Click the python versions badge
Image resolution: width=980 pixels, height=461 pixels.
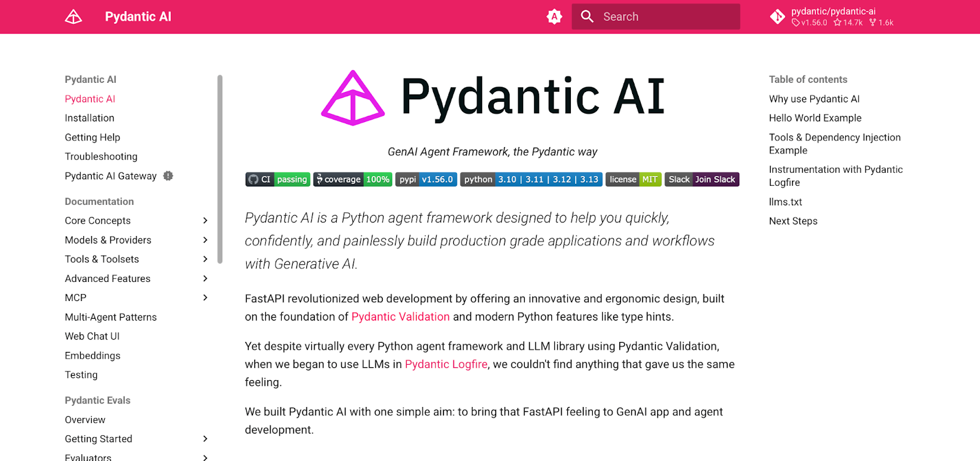(531, 180)
